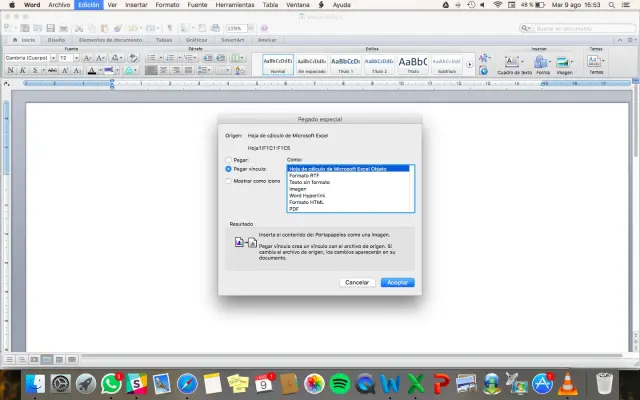Viewport: 640px width, 400px height.
Task: Click the Paste clipboard icon
Action: point(105,28)
